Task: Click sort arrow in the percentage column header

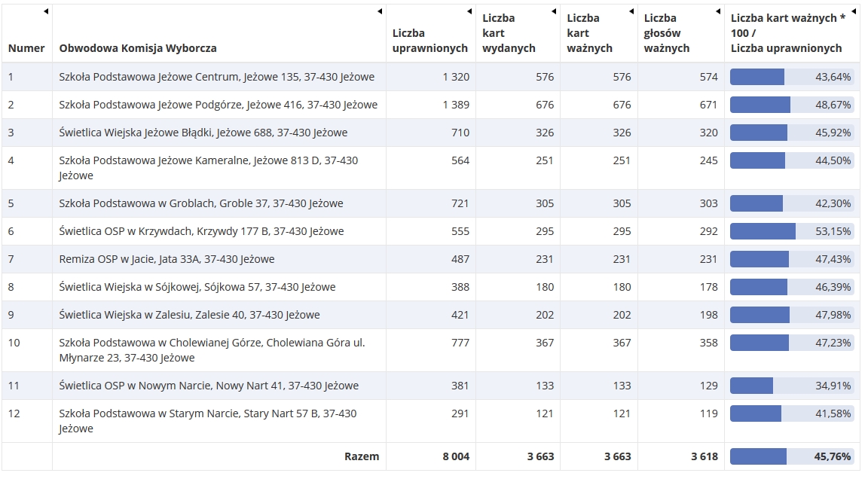Action: (x=854, y=11)
